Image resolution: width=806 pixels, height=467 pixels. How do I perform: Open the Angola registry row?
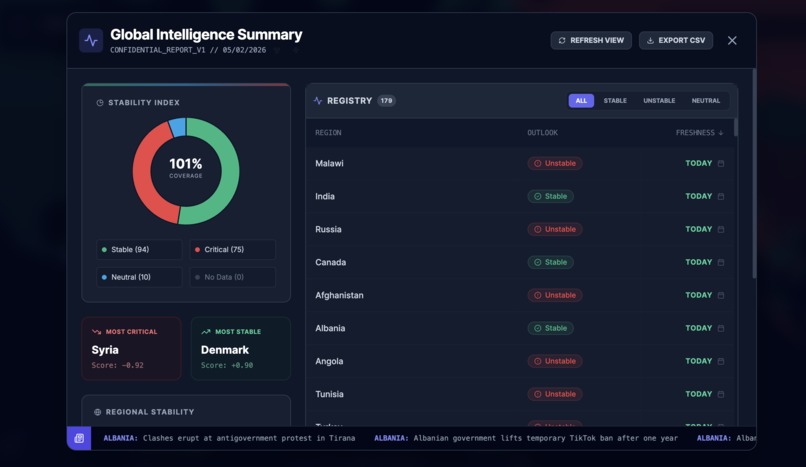[x=520, y=361]
